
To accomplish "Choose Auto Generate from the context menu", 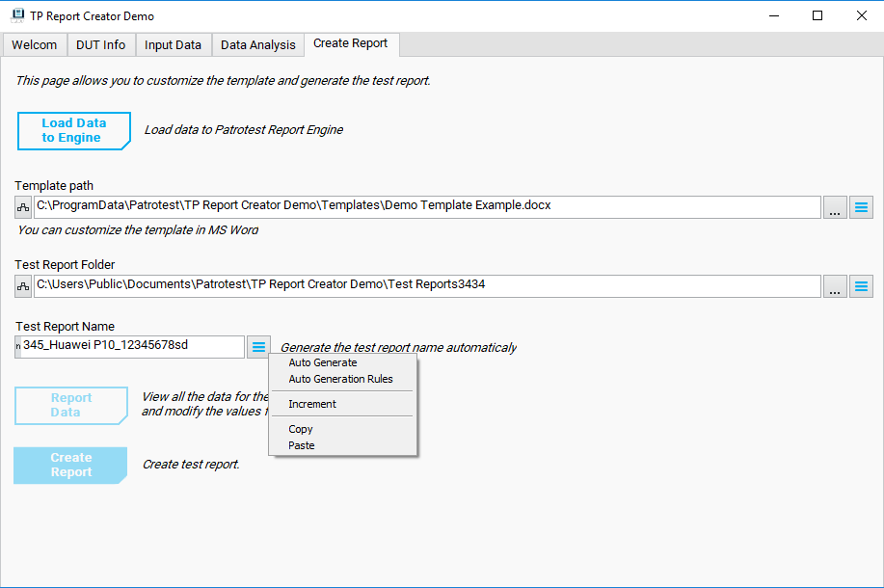I will [x=323, y=363].
